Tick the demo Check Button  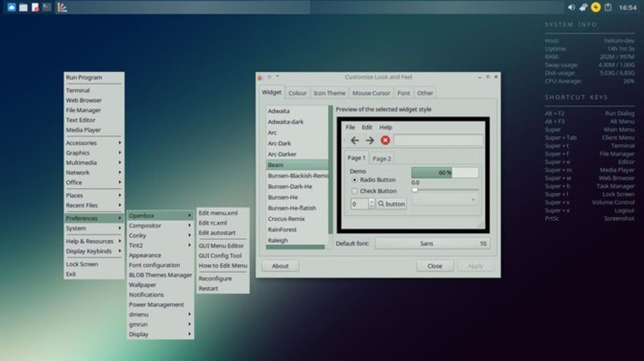click(x=374, y=191)
